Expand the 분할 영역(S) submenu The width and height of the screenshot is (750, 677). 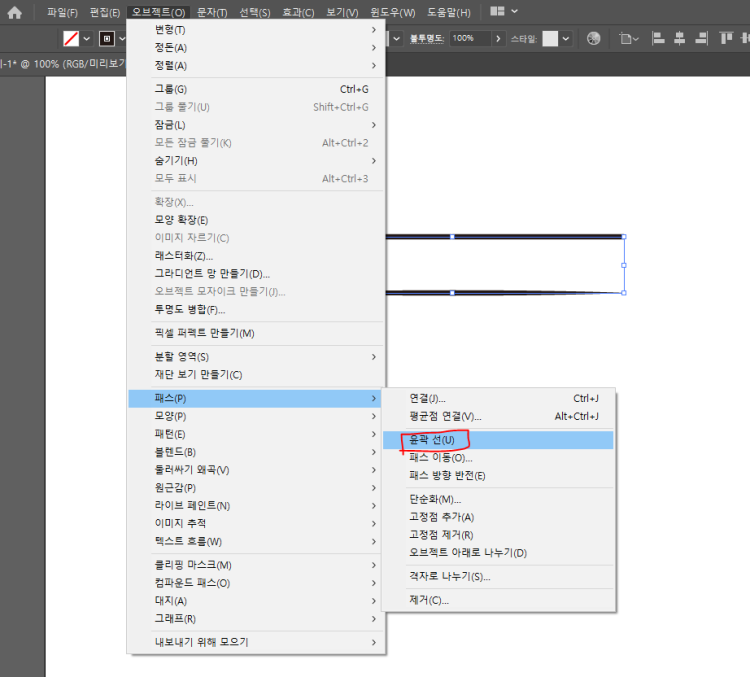click(256, 356)
